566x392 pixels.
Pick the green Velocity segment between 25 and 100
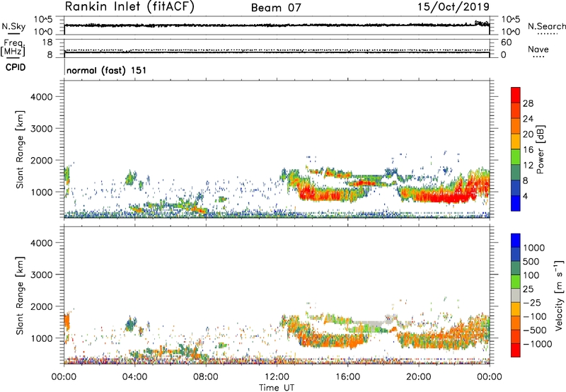pos(516,282)
